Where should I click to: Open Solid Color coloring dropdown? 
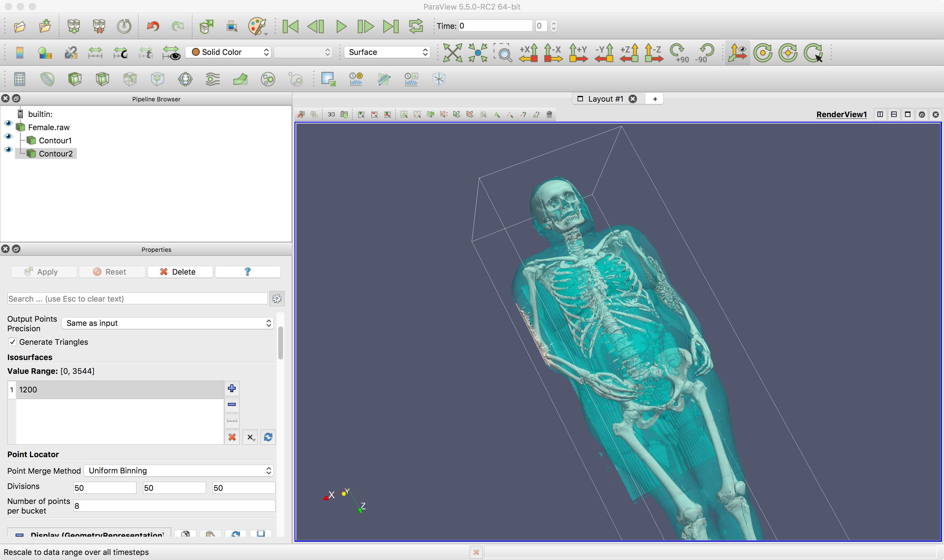[x=228, y=52]
